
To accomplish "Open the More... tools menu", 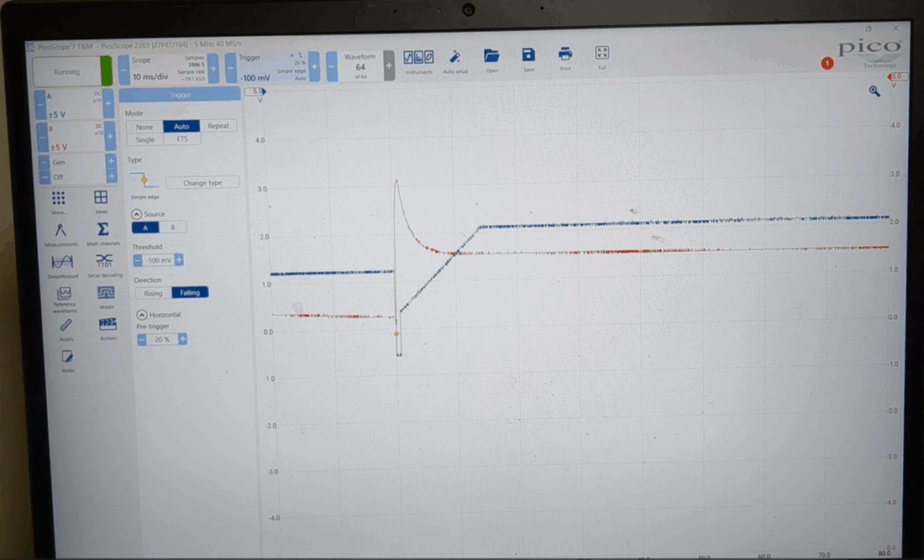I will coord(59,198).
